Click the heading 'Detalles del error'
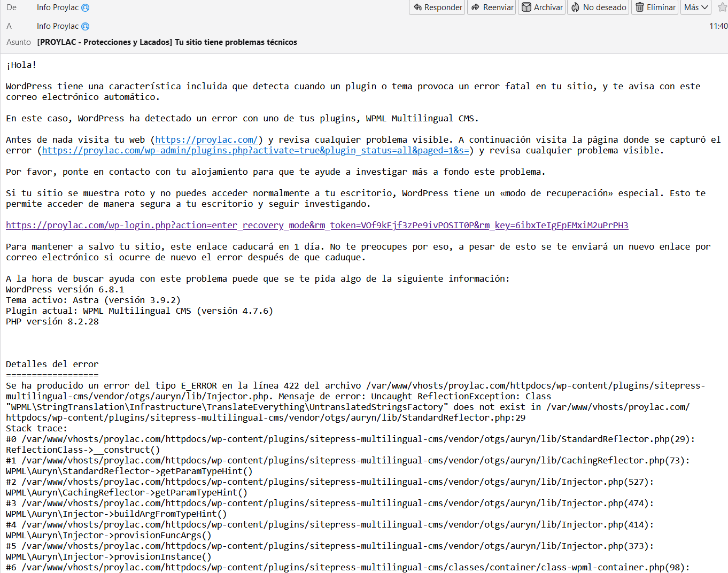 point(52,364)
